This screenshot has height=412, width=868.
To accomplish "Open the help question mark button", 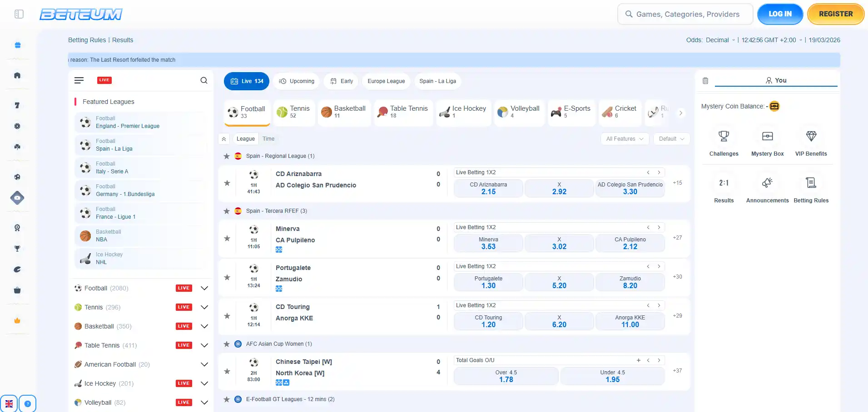I will click(28, 404).
